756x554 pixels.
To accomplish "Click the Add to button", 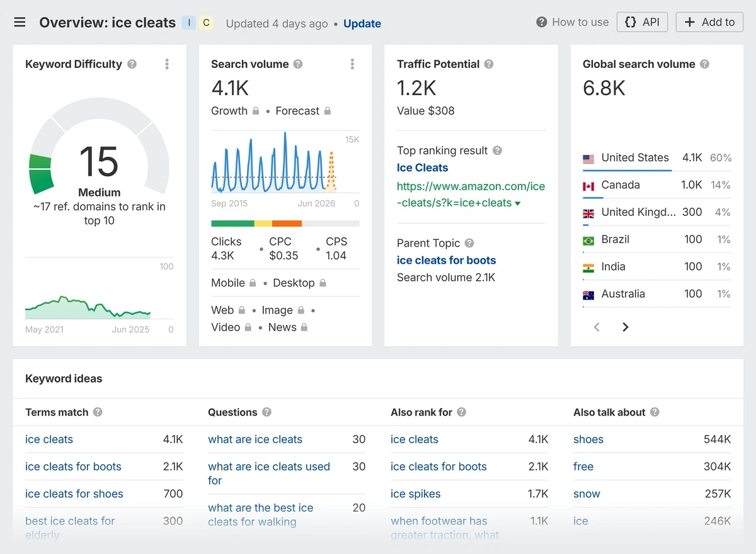I will [709, 22].
